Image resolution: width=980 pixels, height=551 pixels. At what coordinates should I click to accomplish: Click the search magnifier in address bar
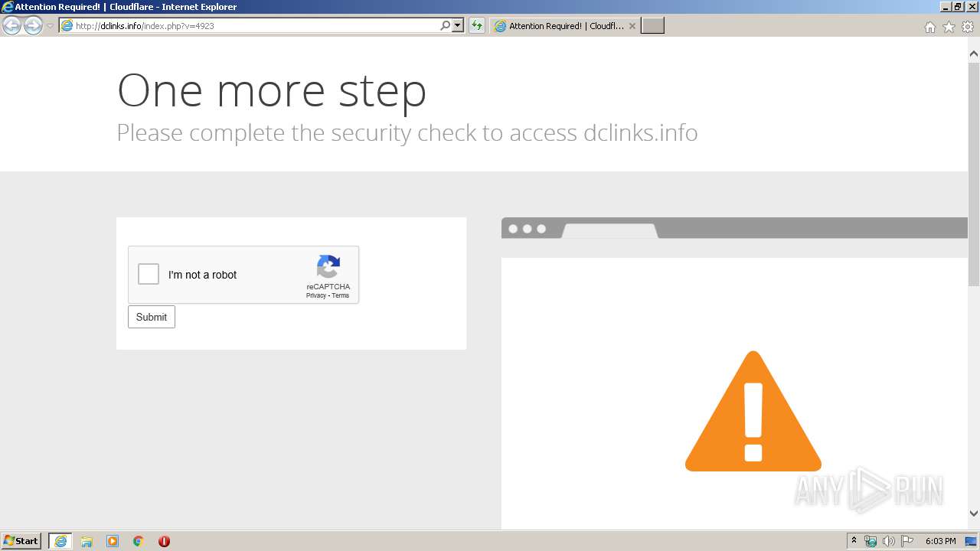pyautogui.click(x=446, y=26)
